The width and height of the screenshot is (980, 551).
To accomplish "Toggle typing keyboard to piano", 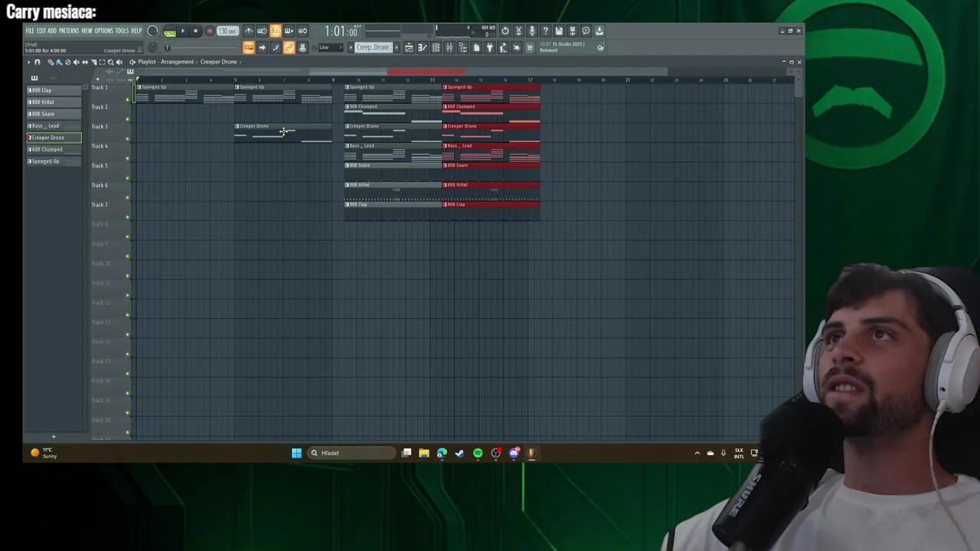I will [x=249, y=47].
